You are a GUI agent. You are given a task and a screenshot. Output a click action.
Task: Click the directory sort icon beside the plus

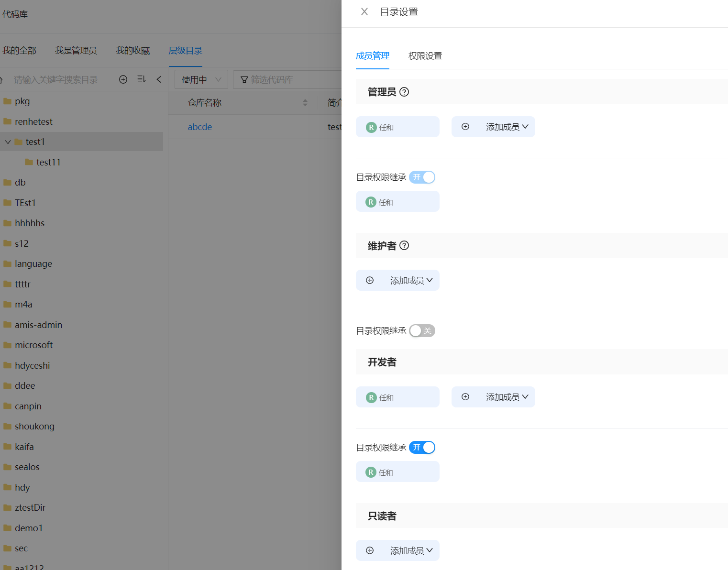(x=141, y=79)
